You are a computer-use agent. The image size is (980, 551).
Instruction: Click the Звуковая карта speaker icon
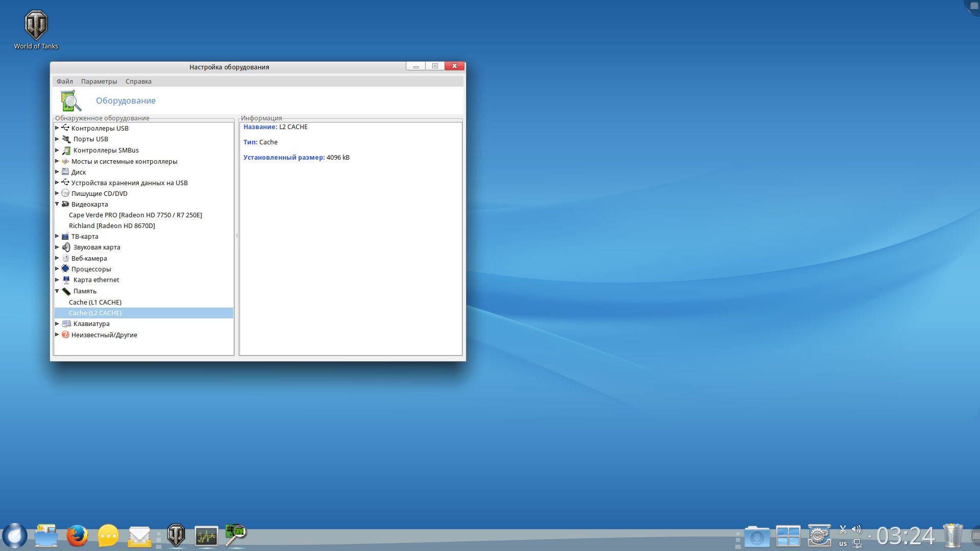point(66,247)
